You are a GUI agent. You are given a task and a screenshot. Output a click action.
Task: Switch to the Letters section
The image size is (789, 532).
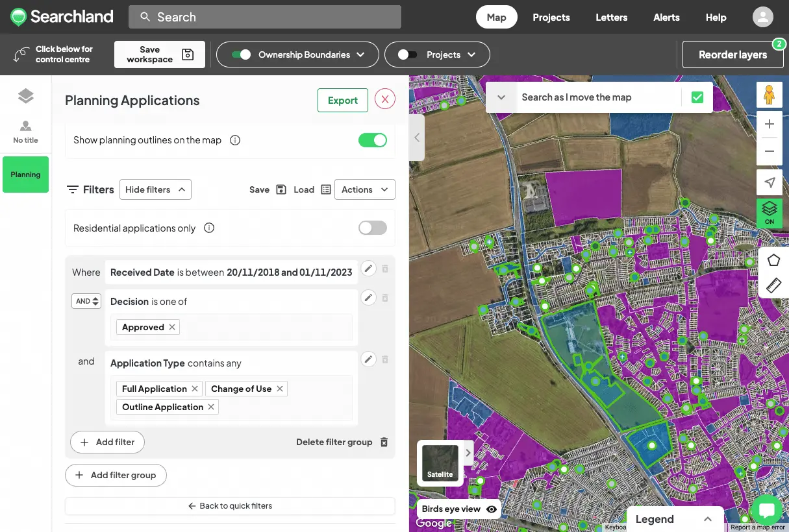[x=611, y=18]
